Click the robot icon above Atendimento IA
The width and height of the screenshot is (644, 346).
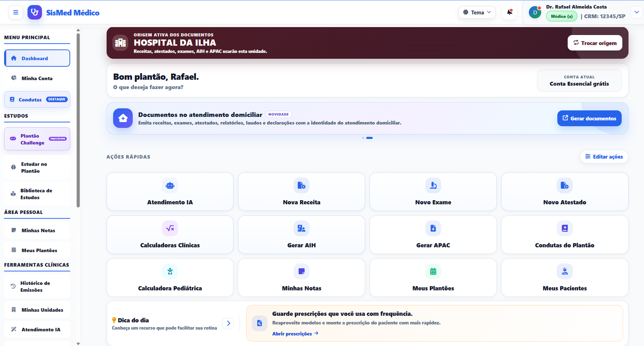(x=170, y=185)
